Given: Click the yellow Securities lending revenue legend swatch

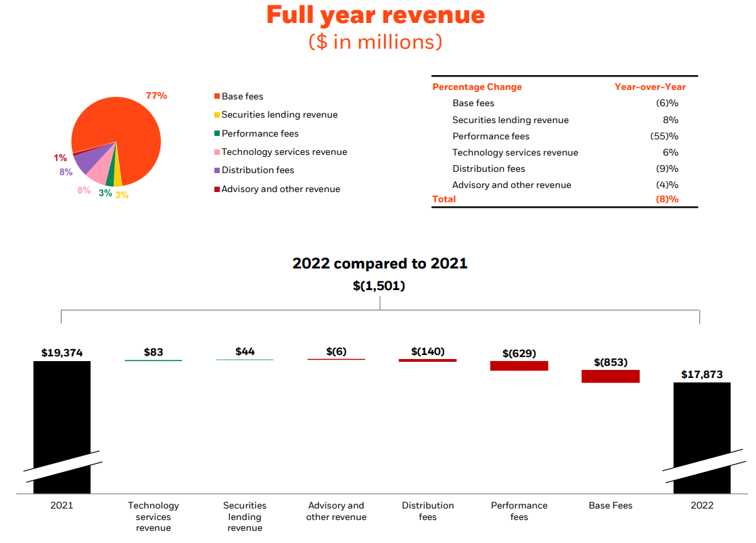Looking at the screenshot, I should point(217,115).
